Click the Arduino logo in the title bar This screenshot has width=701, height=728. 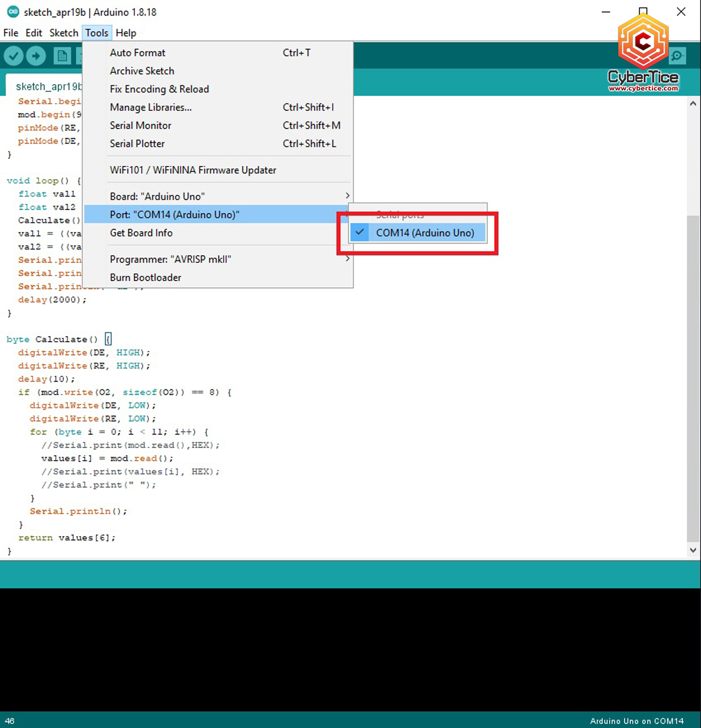coord(13,12)
